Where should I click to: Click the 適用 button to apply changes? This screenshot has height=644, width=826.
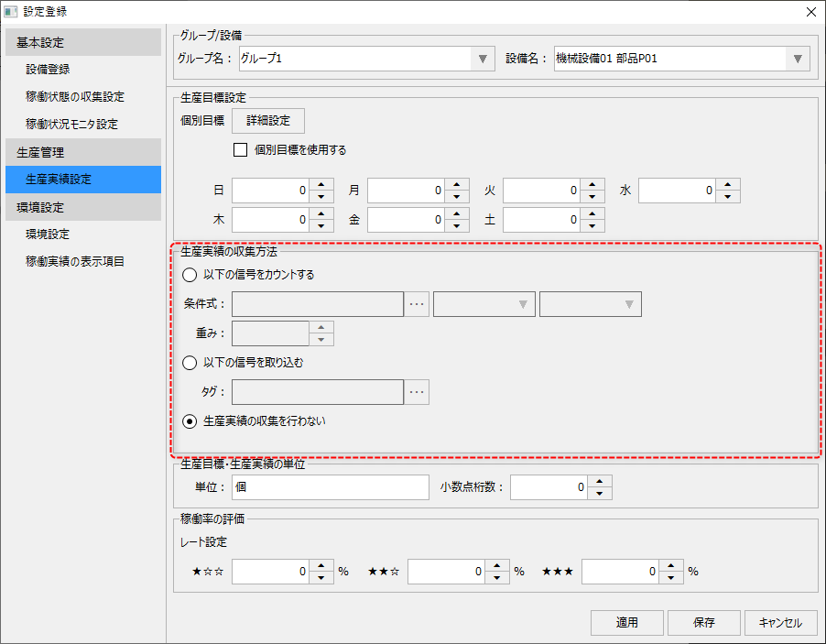[626, 622]
